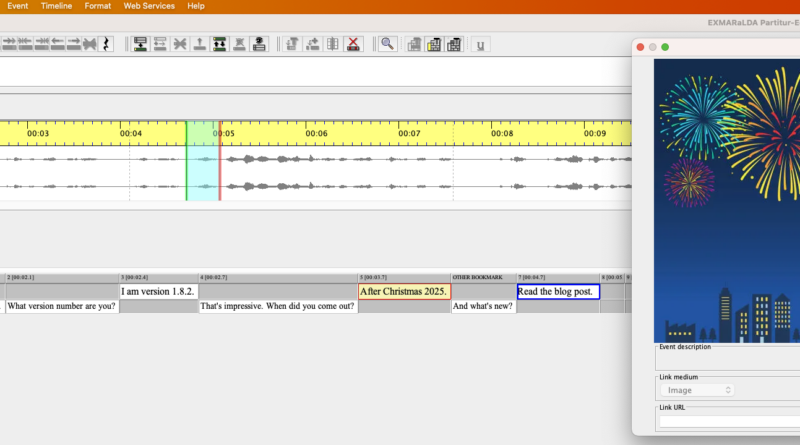
Task: Click the underline 'u' toolbar button
Action: (480, 44)
